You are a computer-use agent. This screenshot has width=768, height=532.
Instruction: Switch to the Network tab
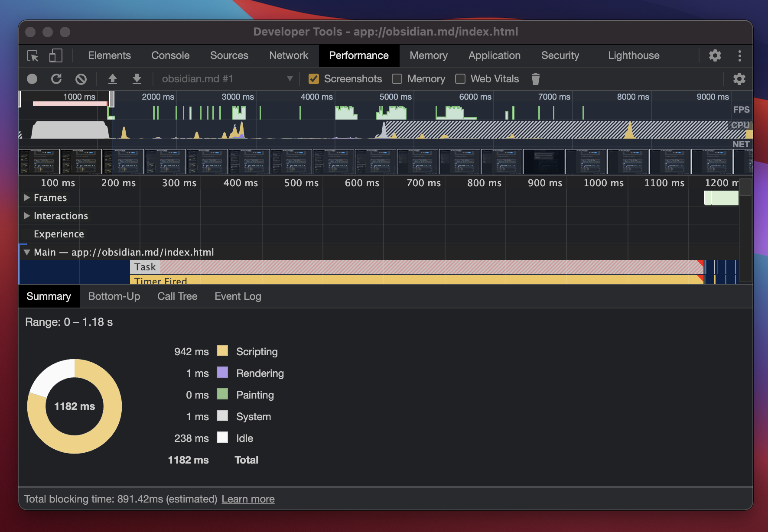click(289, 56)
